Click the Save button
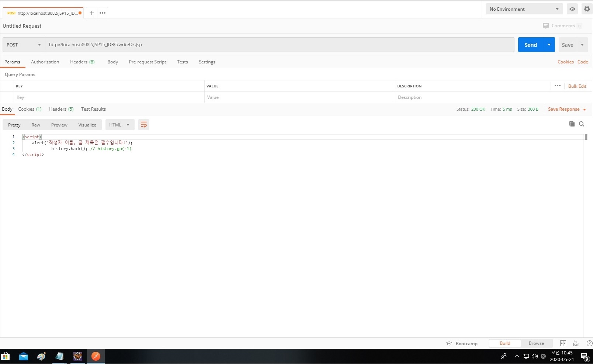 click(568, 45)
